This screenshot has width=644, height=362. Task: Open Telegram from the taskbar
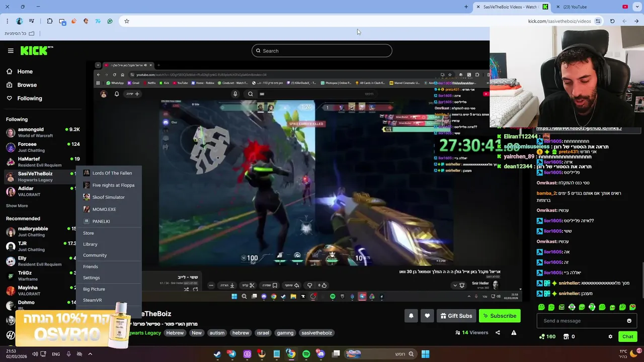(x=232, y=354)
